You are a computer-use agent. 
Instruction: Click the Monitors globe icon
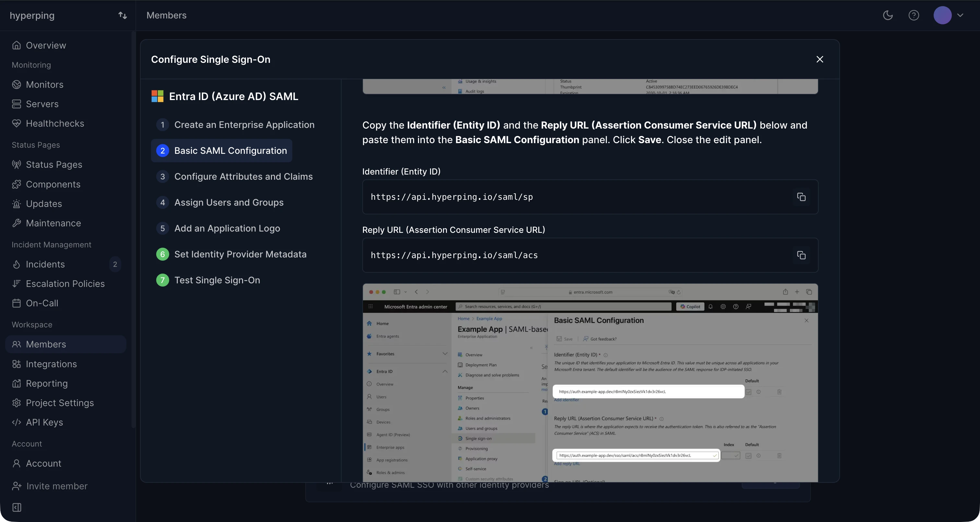click(16, 85)
